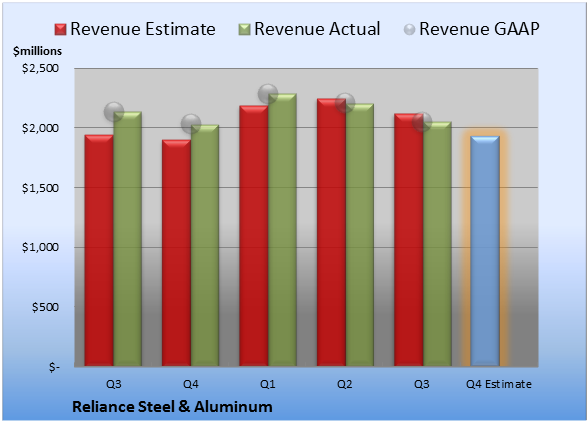Click the gray Revenue GAAP legend marker

tap(410, 30)
